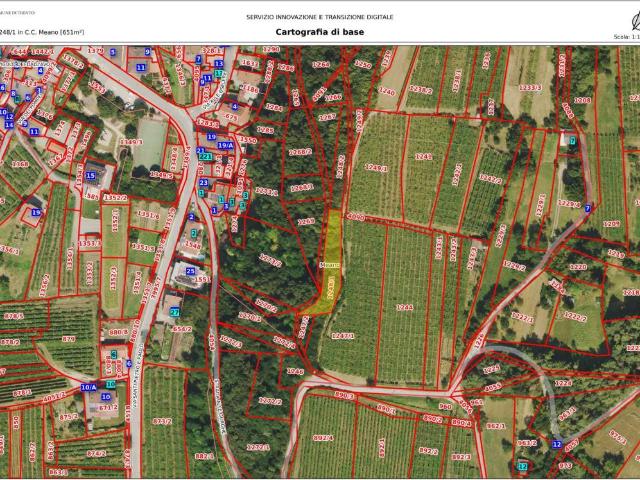Select blue house number marker 23
The width and height of the screenshot is (640, 480).
pos(203,182)
